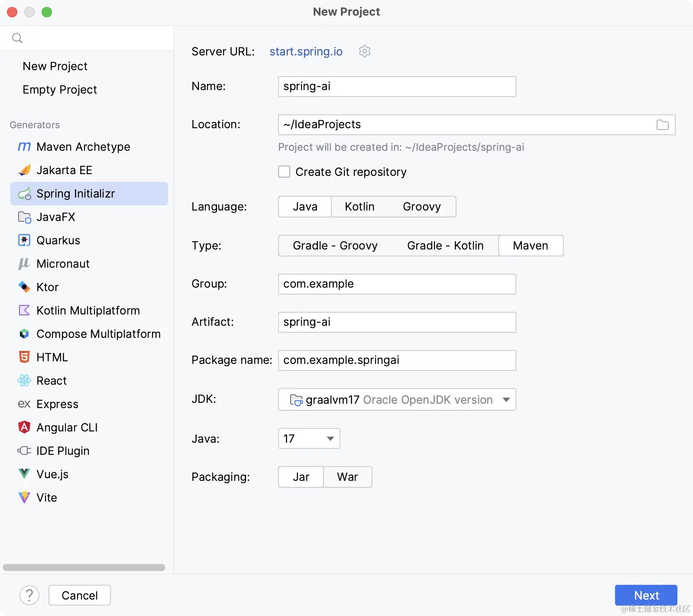693x616 pixels.
Task: Click the JavaFX folder icon
Action: pos(24,217)
